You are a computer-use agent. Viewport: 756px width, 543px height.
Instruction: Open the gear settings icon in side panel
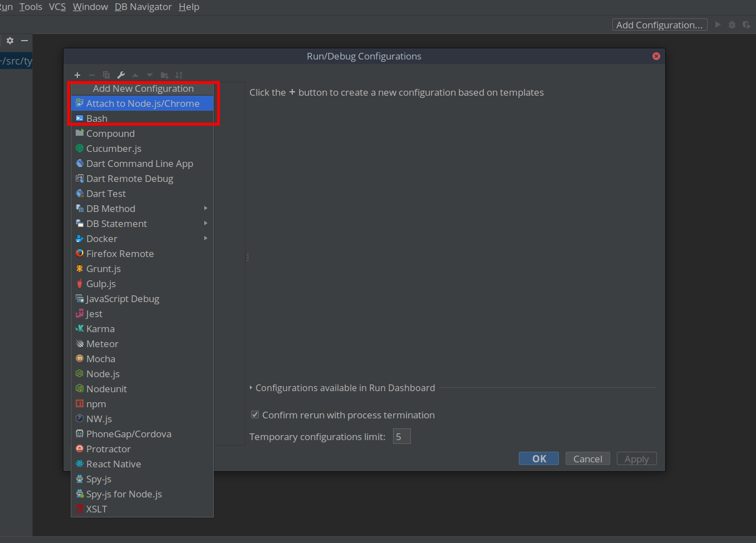[10, 41]
